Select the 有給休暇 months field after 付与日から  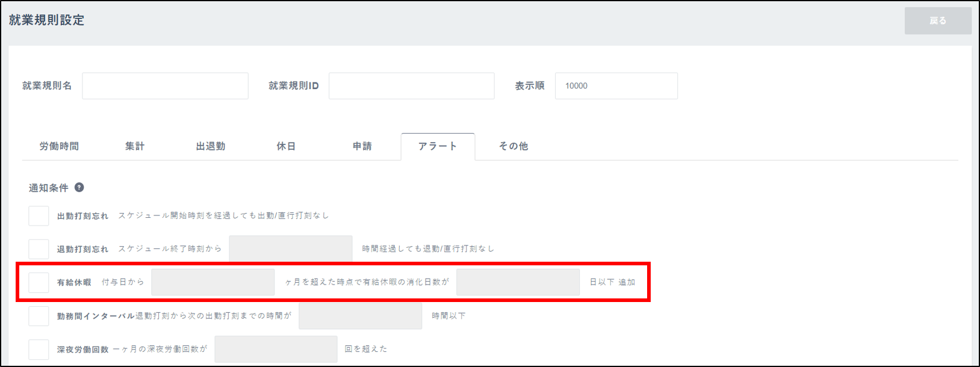(212, 282)
